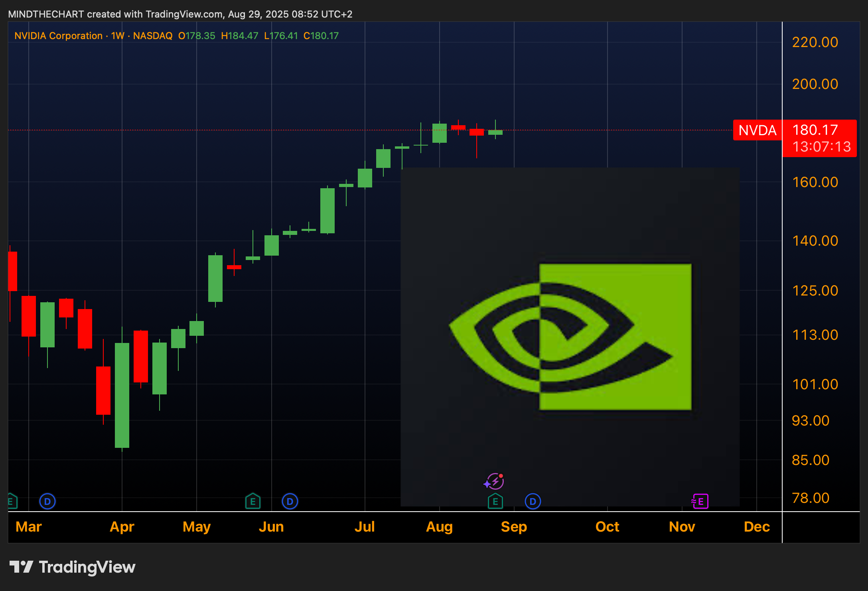Click the dividend D marker near March

coord(47,501)
